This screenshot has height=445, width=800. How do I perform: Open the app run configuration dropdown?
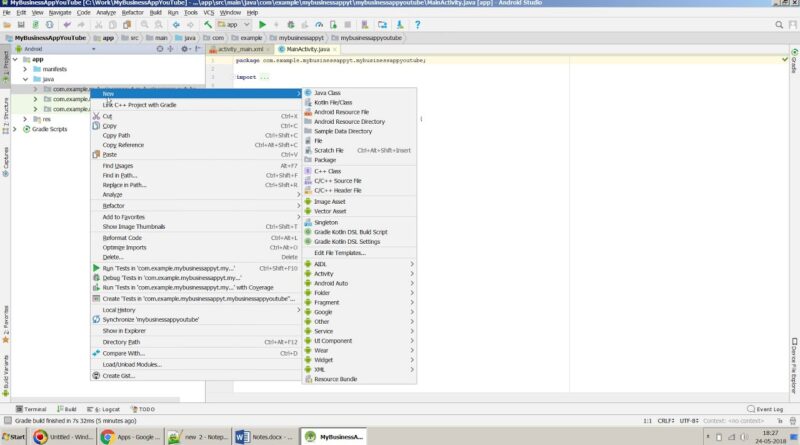click(234, 24)
